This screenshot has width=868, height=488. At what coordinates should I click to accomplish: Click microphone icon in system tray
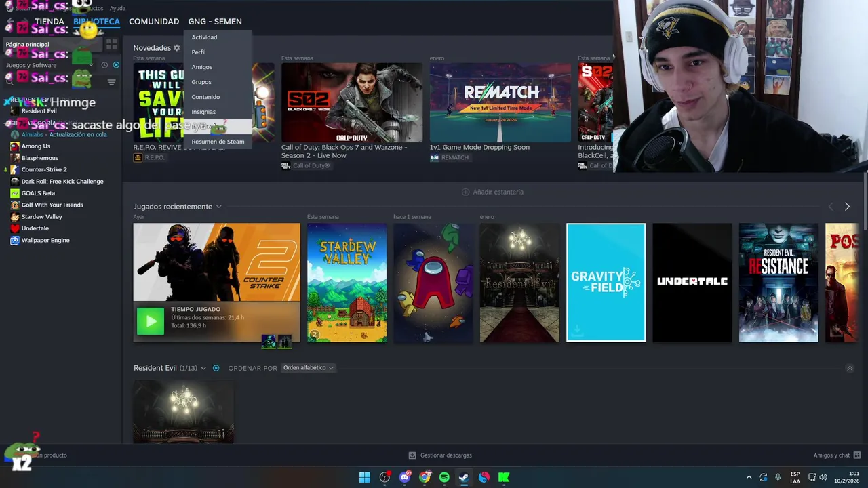(778, 477)
